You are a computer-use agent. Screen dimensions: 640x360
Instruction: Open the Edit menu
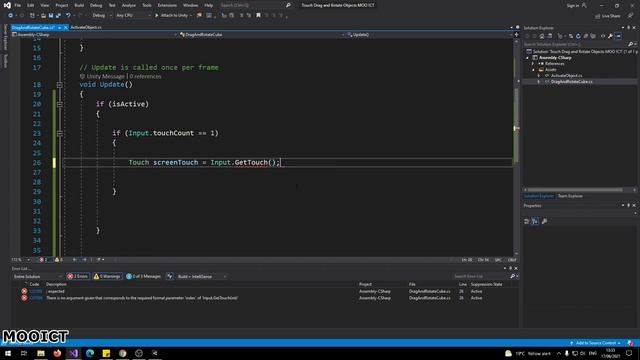pyautogui.click(x=31, y=5)
